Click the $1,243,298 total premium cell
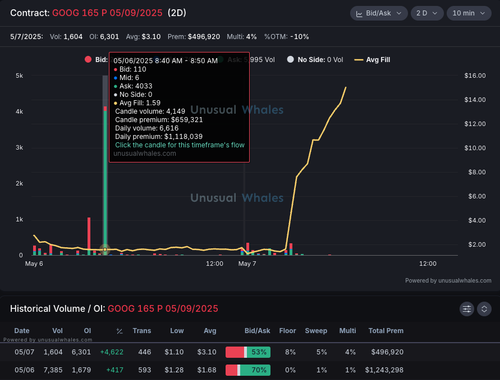The image size is (500, 380). pos(384,370)
